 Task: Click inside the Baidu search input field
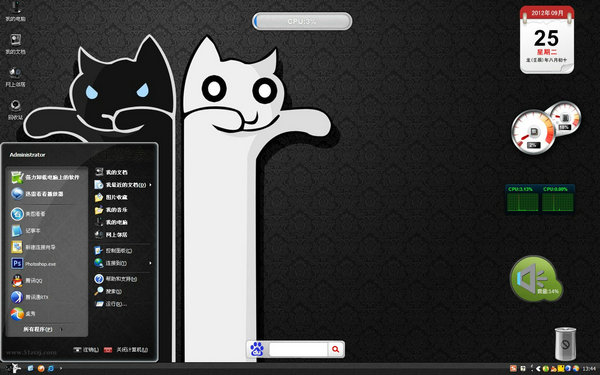pos(298,349)
